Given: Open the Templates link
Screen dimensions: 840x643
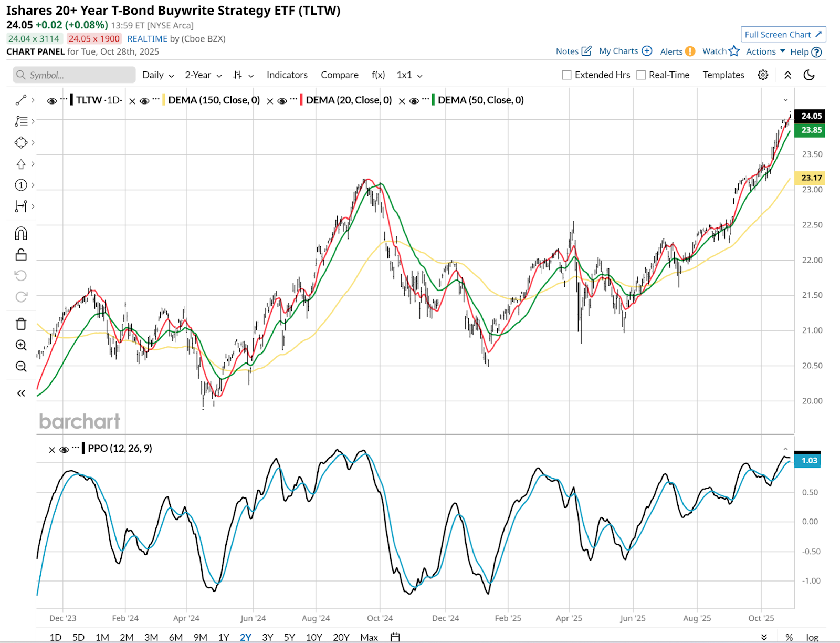Looking at the screenshot, I should click(x=723, y=75).
